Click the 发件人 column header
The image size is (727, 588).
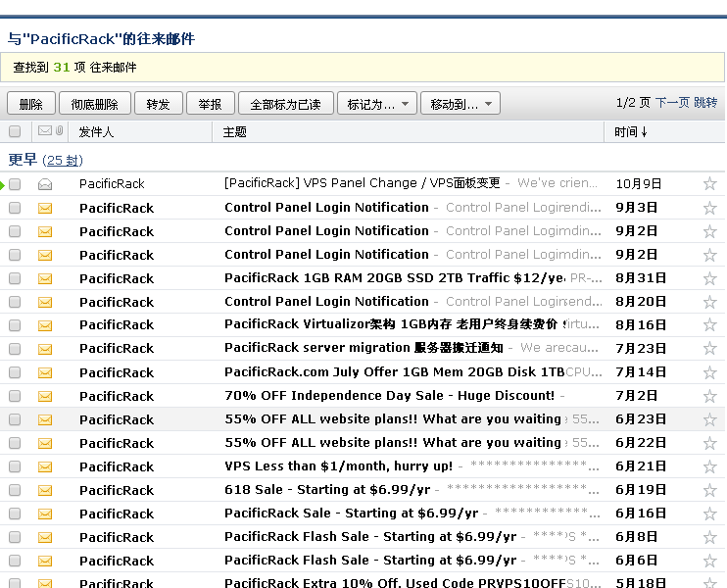[96, 132]
